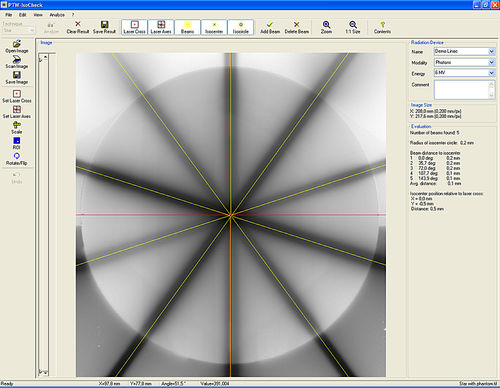Toggle the Laser Cross display button
The image size is (500, 388).
(134, 27)
